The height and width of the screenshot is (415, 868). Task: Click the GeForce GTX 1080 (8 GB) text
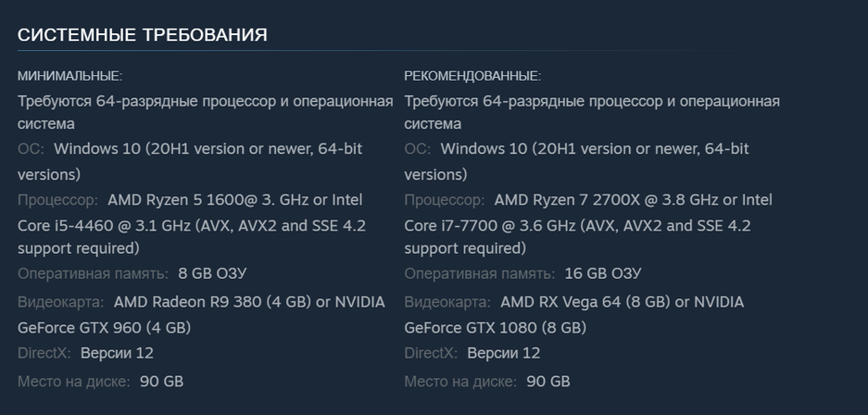point(495,328)
